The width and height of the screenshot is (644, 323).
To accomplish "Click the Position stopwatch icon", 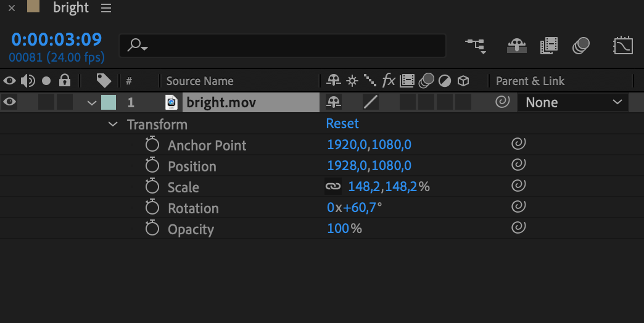I will [152, 166].
